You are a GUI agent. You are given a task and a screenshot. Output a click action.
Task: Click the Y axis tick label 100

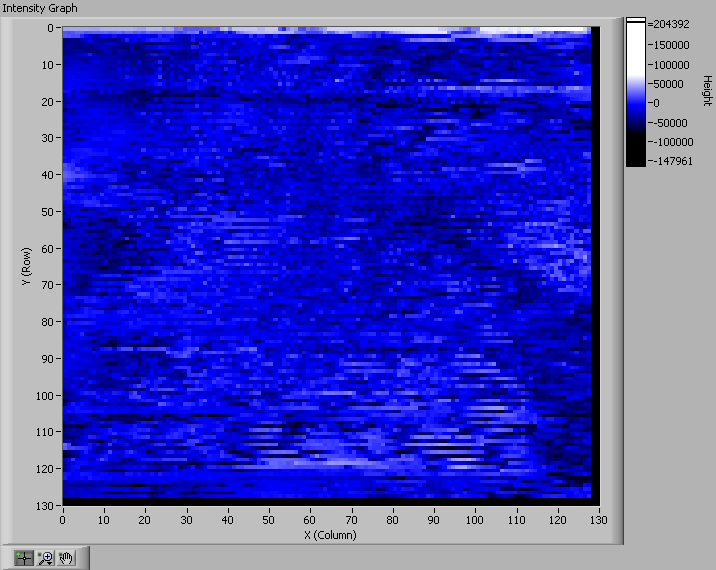point(45,396)
